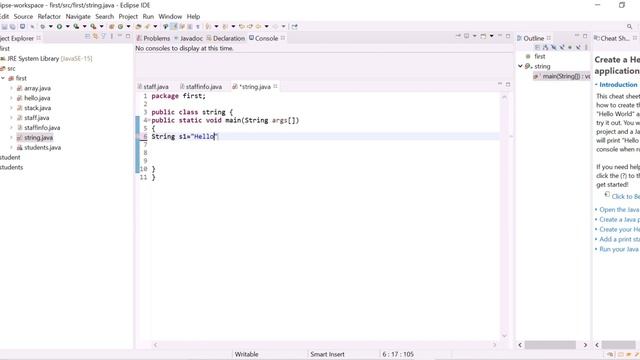The width and height of the screenshot is (640, 360).
Task: Select students.java in Project Explorer
Action: point(42,147)
